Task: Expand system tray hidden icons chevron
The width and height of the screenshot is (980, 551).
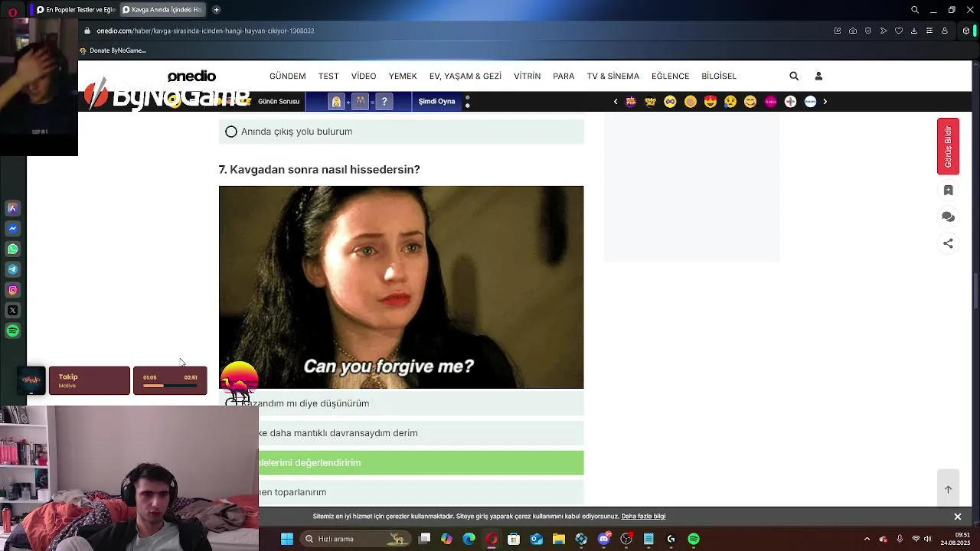Action: 867,539
